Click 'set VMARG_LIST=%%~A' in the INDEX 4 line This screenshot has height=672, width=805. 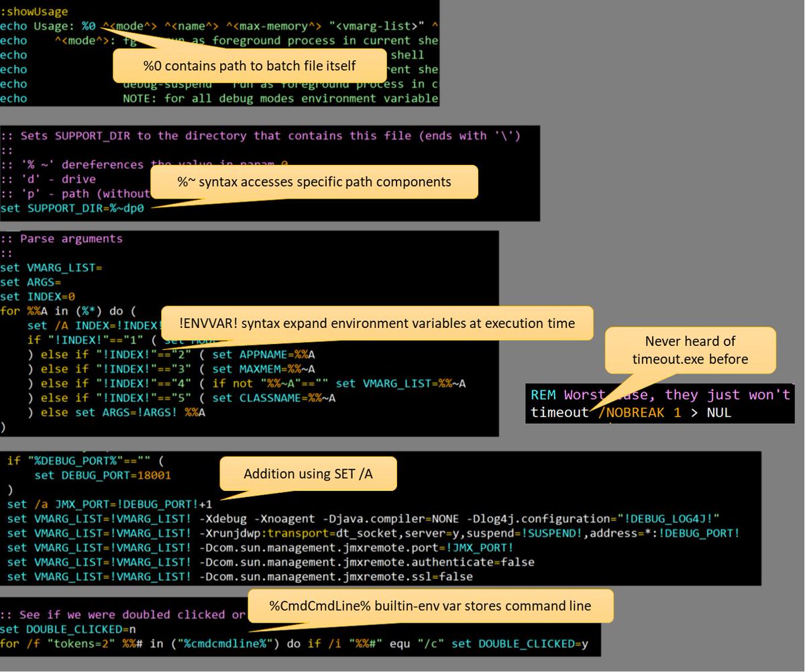[x=400, y=384]
